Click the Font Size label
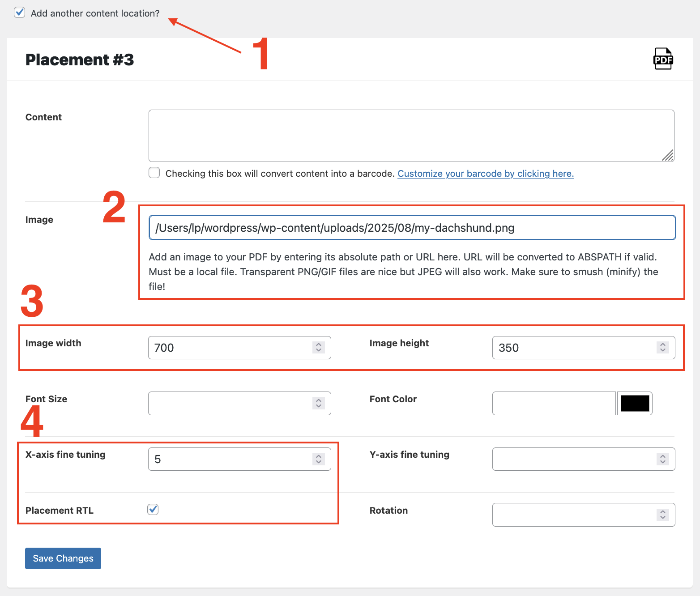This screenshot has height=596, width=700. pyautogui.click(x=46, y=399)
